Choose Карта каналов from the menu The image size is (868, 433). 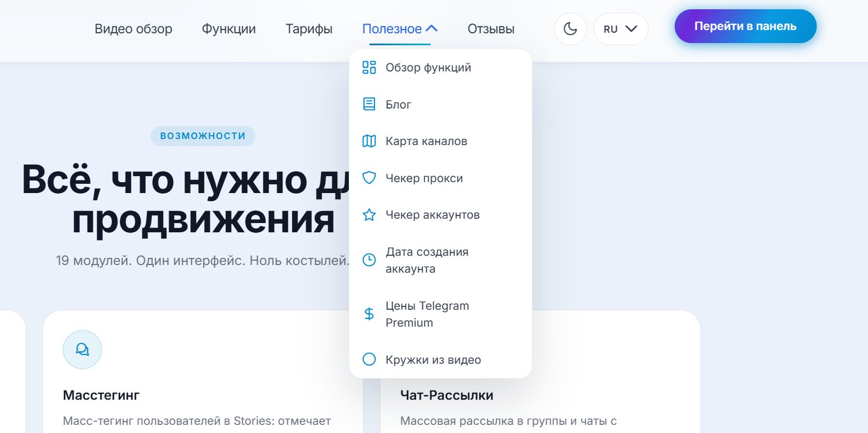[440, 141]
